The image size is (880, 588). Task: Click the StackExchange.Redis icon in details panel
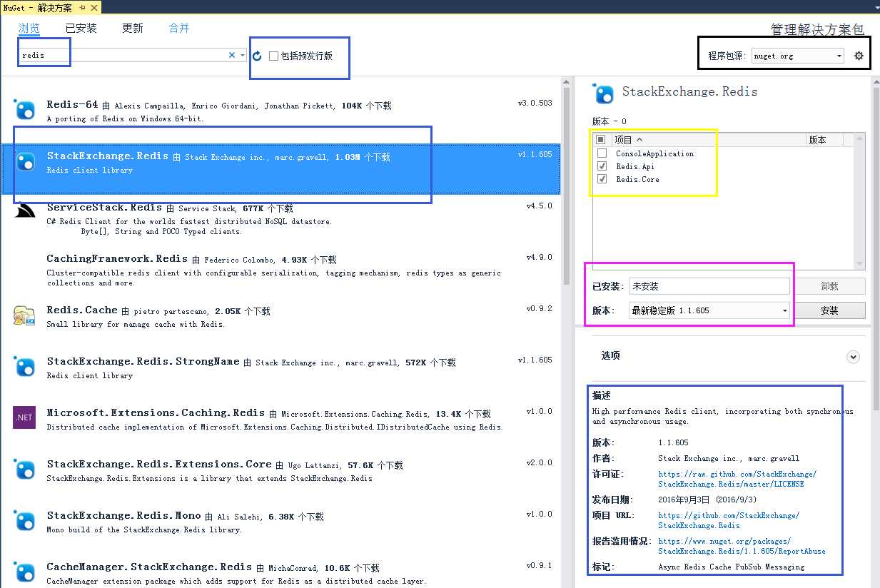[604, 93]
